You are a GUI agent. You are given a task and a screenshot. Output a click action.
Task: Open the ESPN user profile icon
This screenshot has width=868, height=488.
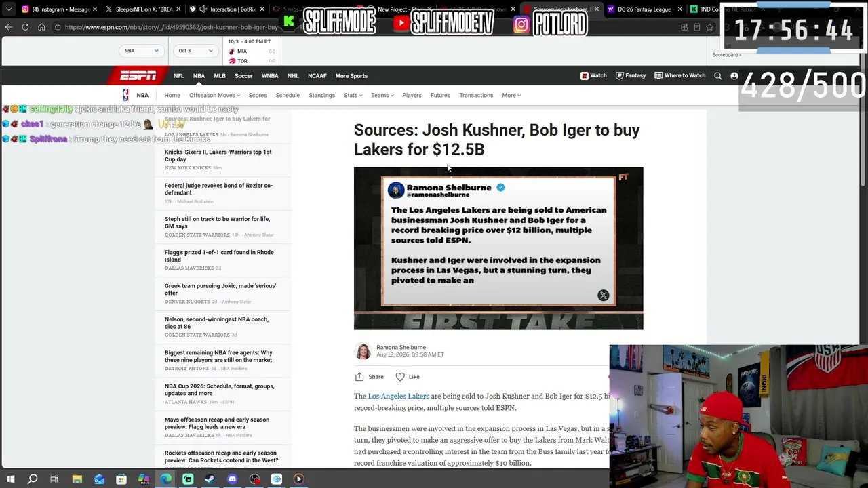point(734,76)
